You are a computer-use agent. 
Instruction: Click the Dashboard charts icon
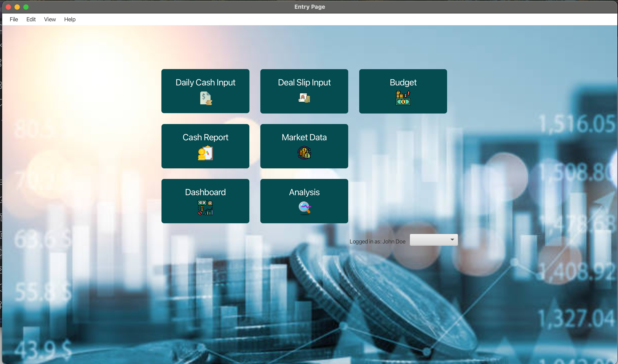pos(205,208)
